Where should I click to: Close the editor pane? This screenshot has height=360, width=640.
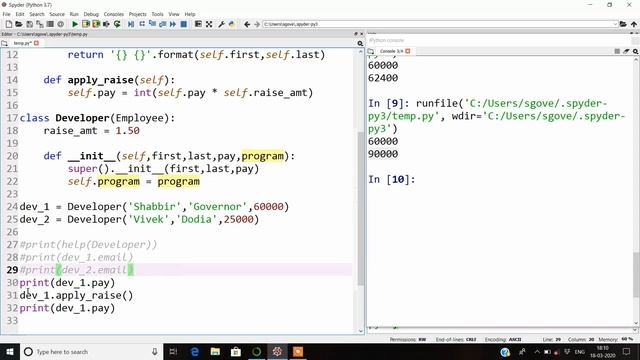[361, 34]
